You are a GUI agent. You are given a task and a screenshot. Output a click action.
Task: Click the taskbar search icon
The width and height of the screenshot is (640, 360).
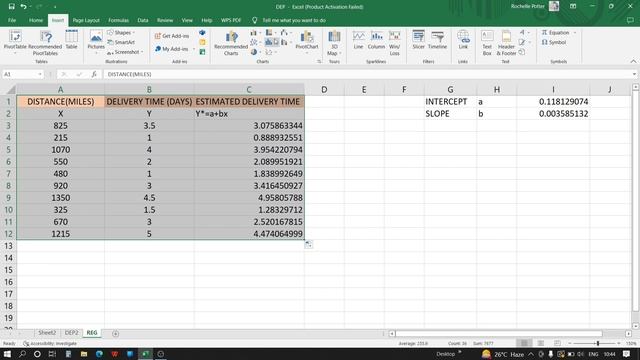(x=22, y=354)
